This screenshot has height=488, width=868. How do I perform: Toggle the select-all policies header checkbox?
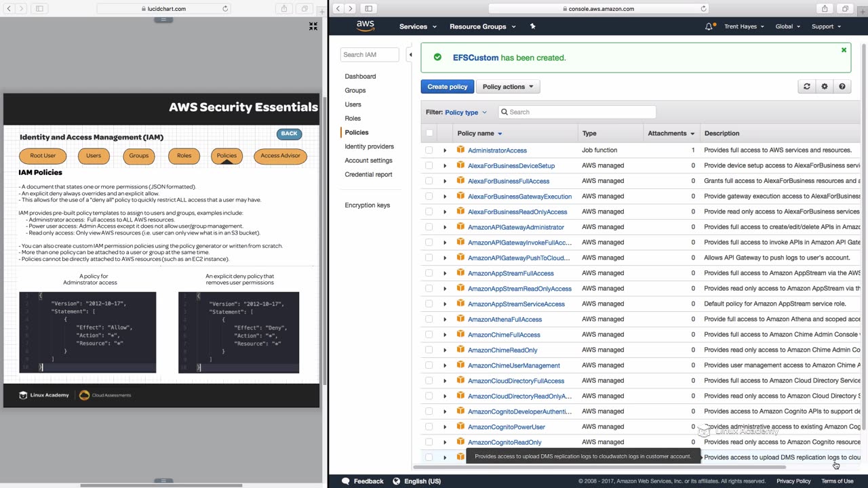(429, 134)
